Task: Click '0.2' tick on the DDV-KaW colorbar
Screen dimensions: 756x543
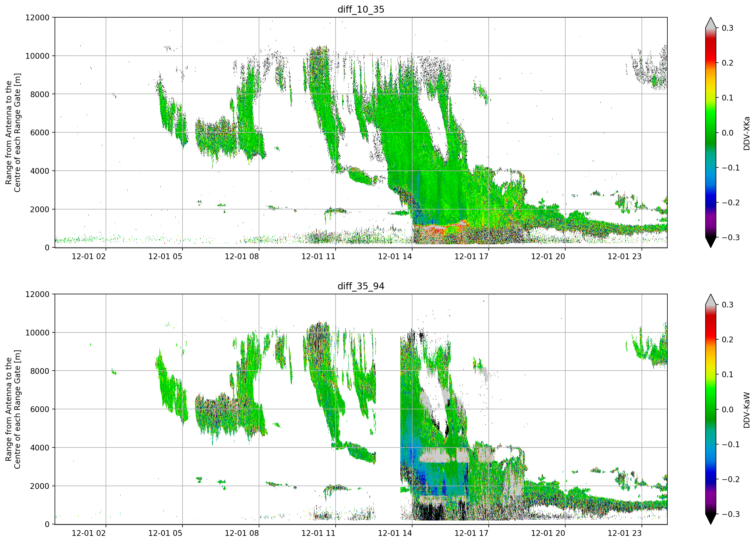Action: (x=728, y=340)
